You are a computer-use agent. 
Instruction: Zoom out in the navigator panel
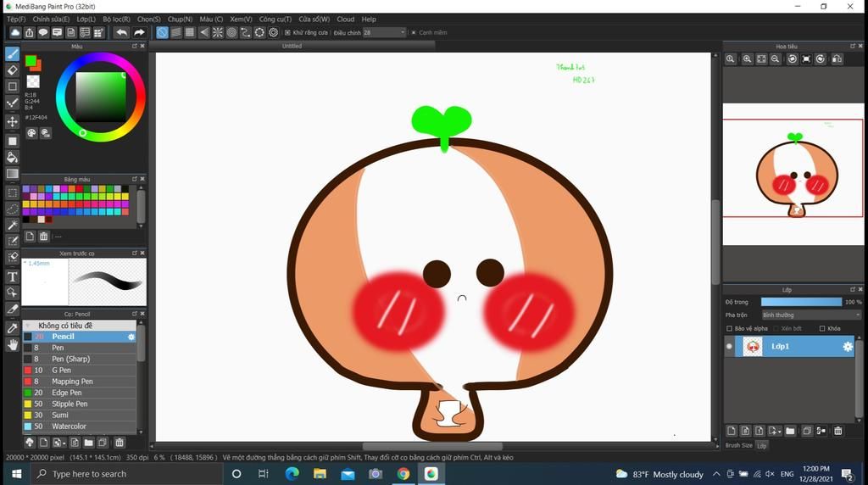(x=776, y=59)
